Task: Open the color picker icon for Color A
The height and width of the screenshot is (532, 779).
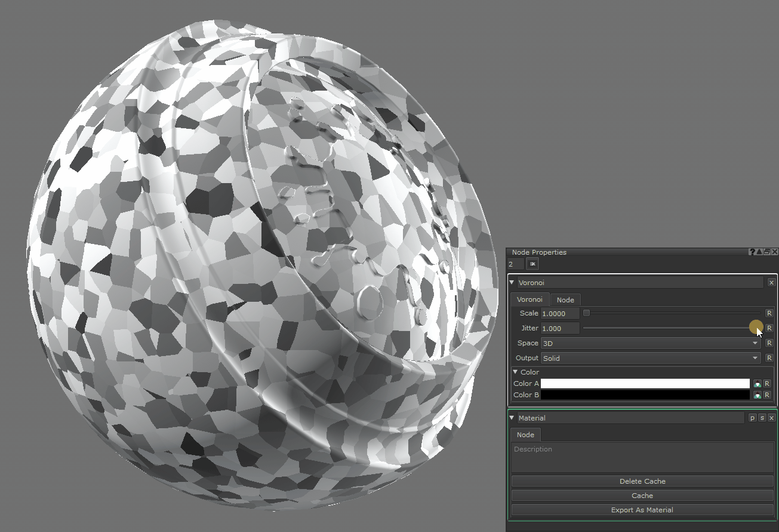Action: [757, 383]
